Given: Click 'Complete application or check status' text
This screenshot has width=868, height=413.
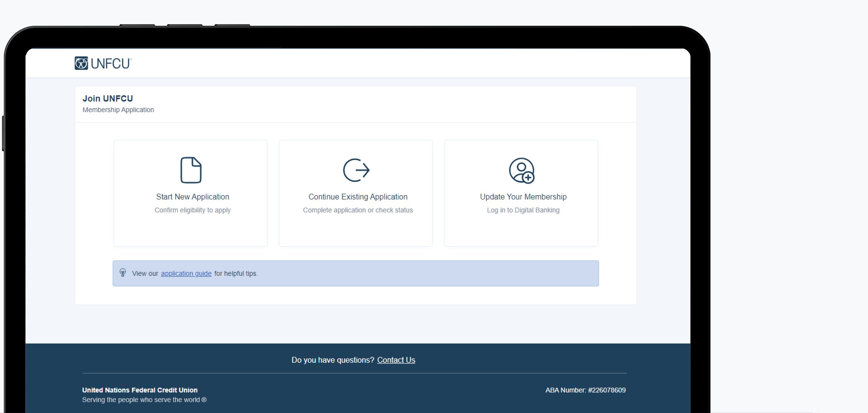Looking at the screenshot, I should pos(358,210).
